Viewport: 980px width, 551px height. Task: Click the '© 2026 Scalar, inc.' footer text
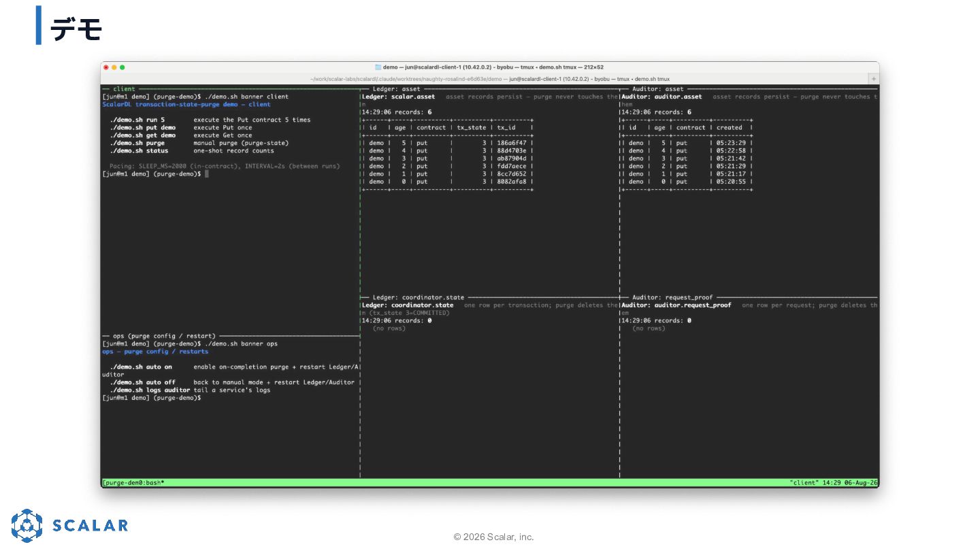[494, 537]
